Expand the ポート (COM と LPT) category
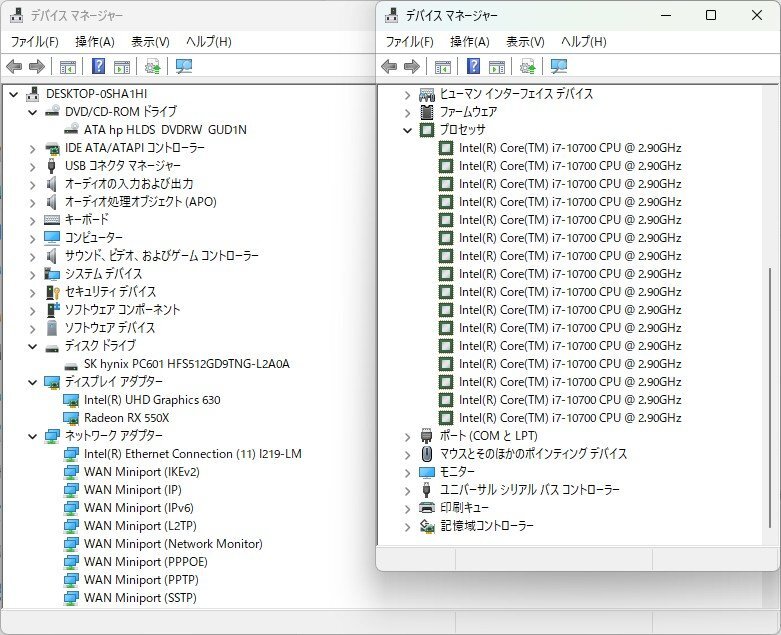The image size is (781, 635). click(x=407, y=436)
